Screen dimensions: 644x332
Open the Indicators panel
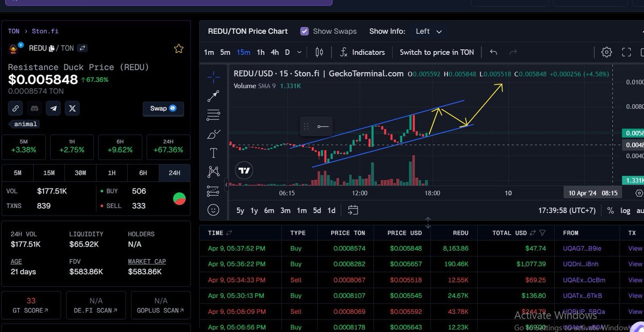(x=362, y=52)
